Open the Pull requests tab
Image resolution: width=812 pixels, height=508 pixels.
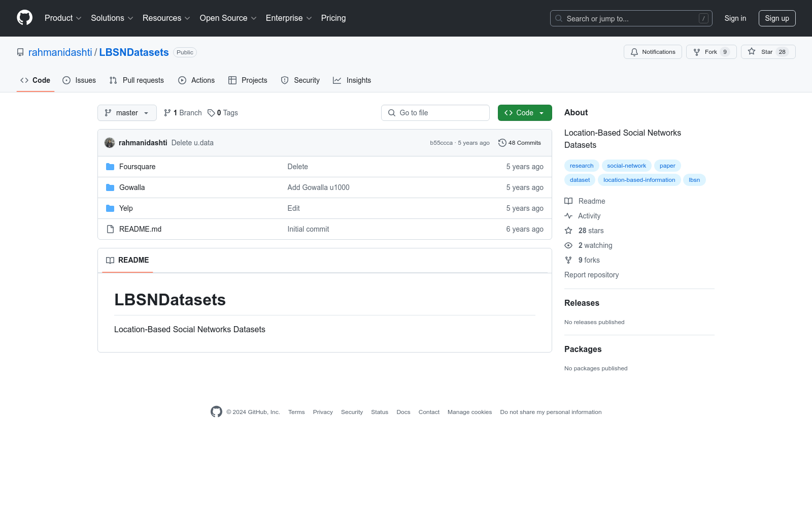click(x=137, y=80)
